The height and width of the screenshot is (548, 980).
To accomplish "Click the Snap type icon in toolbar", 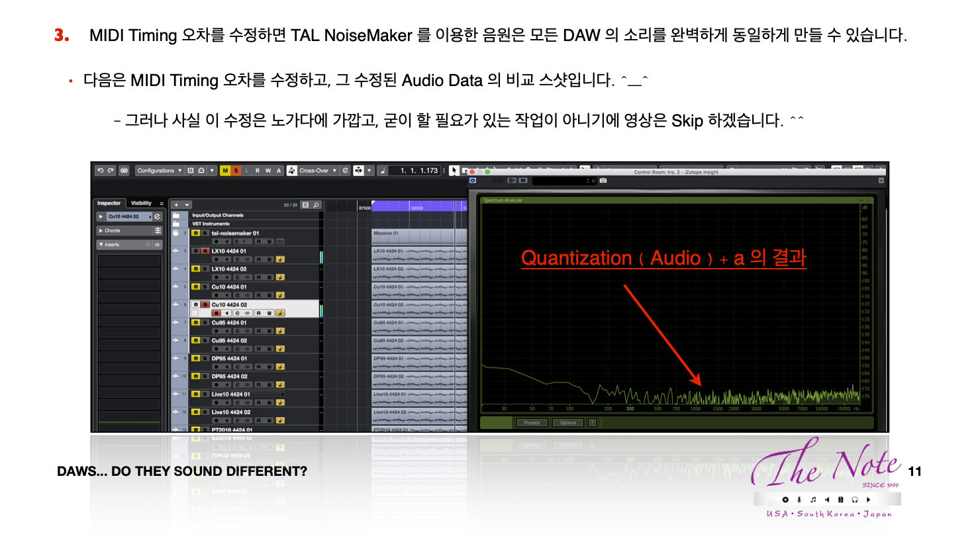I will point(358,171).
